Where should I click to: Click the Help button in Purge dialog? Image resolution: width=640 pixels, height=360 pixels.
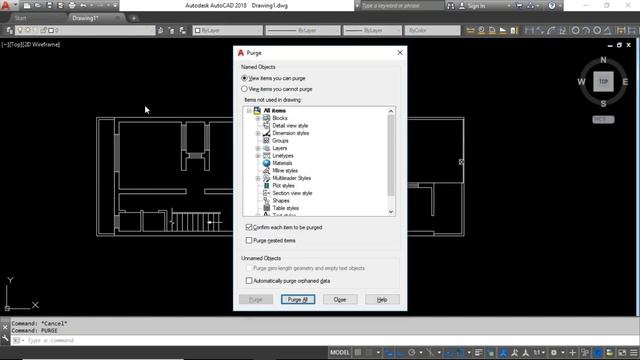(x=382, y=299)
